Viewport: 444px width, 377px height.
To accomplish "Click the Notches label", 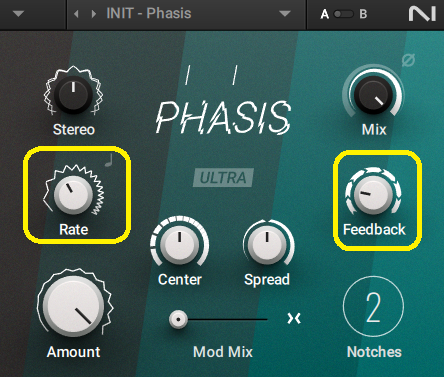I will click(x=374, y=352).
